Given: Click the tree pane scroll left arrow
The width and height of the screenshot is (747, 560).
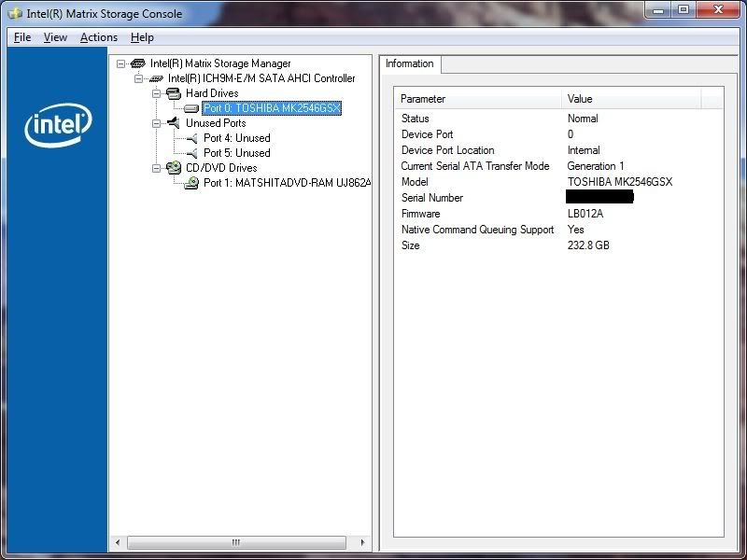Looking at the screenshot, I should [x=118, y=542].
